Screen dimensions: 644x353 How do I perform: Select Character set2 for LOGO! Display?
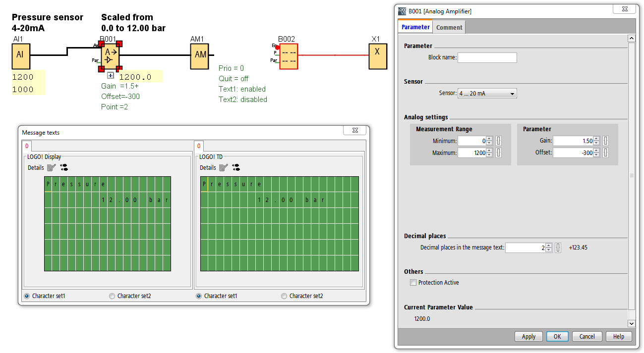click(x=113, y=296)
